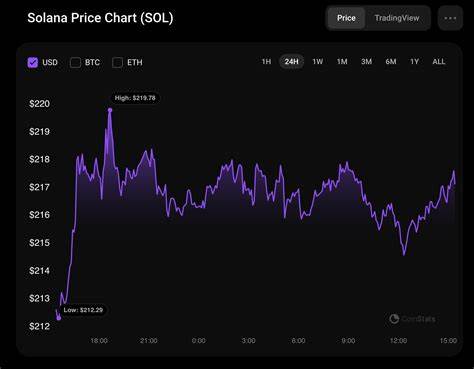Click the $212 axis label

39,326
